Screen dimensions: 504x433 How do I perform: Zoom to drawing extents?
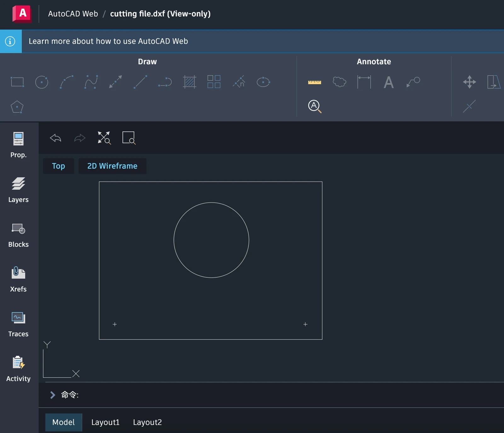tap(104, 138)
